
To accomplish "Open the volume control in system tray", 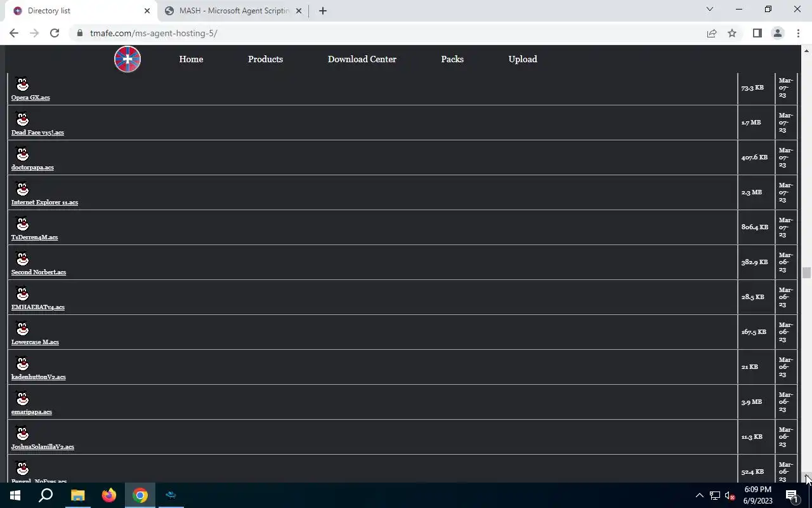I will (730, 495).
